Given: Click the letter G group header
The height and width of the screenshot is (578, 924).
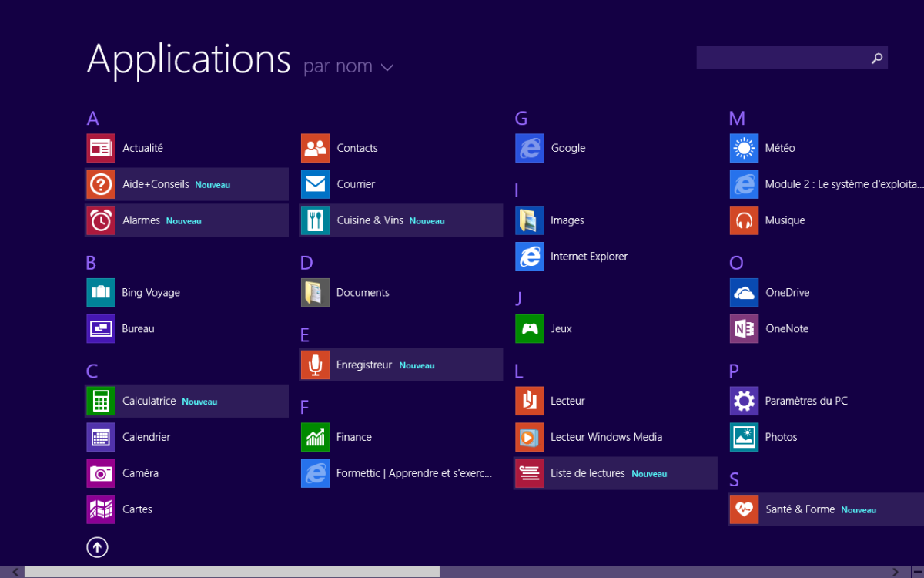Looking at the screenshot, I should tap(521, 119).
